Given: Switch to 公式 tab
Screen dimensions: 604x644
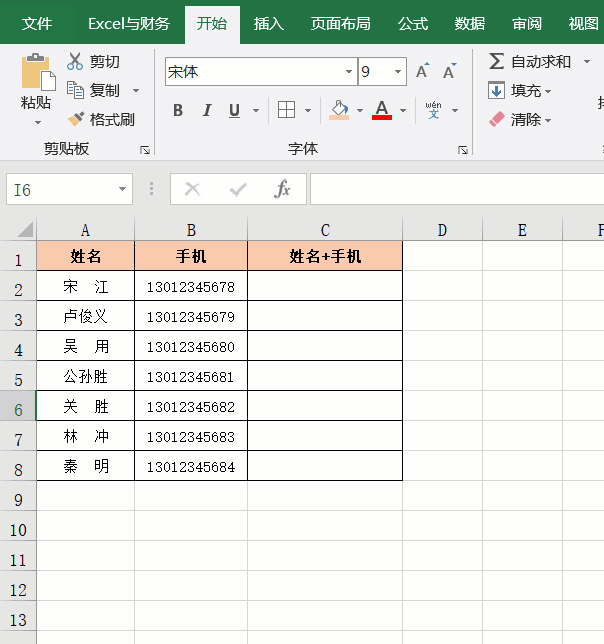Looking at the screenshot, I should point(413,24).
